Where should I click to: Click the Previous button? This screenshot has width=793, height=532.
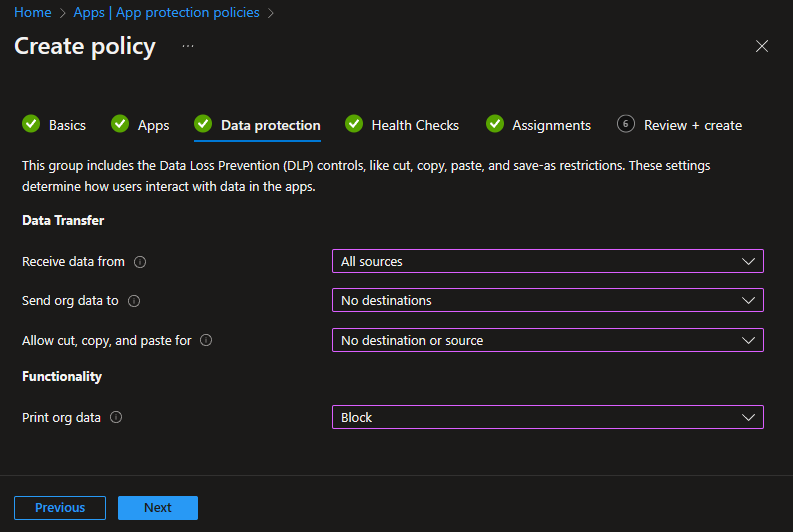point(60,508)
